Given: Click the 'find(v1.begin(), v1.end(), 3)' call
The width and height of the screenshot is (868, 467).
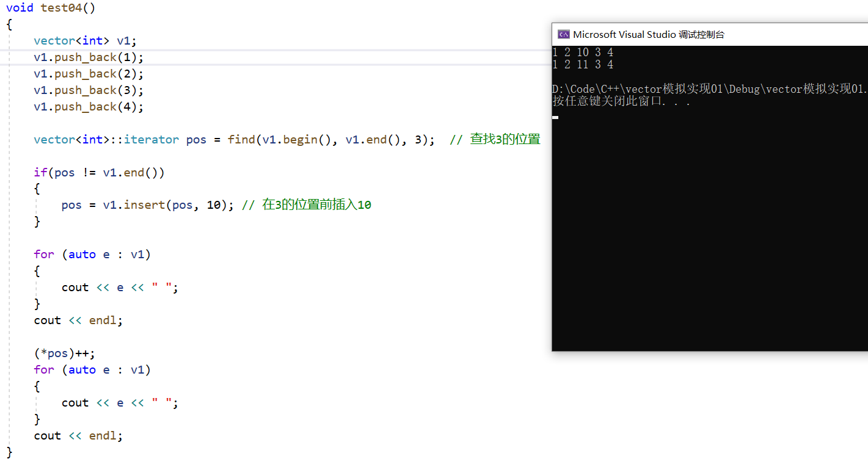Looking at the screenshot, I should point(328,140).
